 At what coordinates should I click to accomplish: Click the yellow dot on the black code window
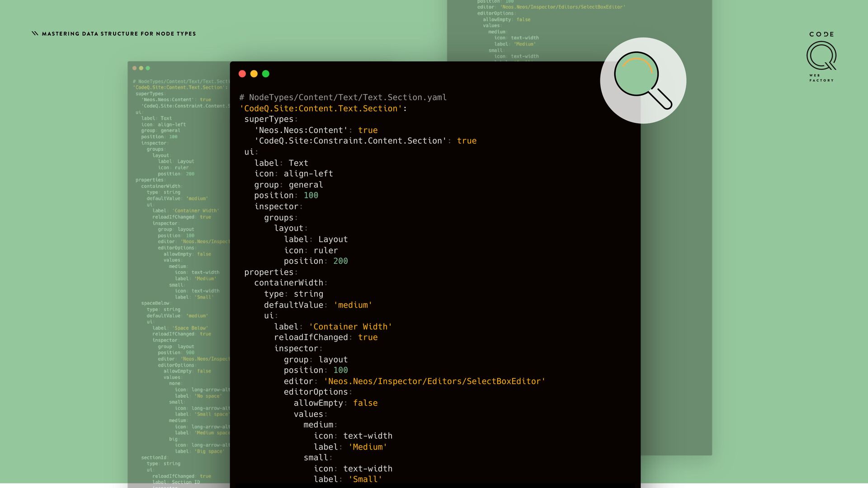(254, 74)
